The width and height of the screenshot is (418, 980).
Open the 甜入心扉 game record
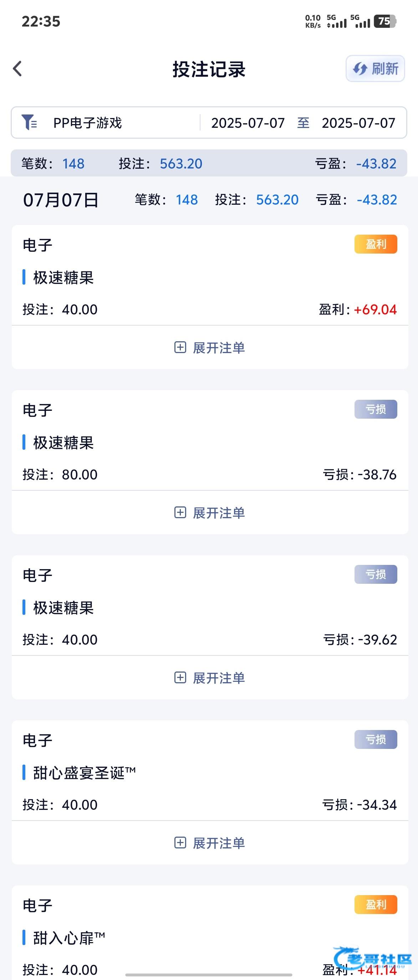click(x=68, y=938)
